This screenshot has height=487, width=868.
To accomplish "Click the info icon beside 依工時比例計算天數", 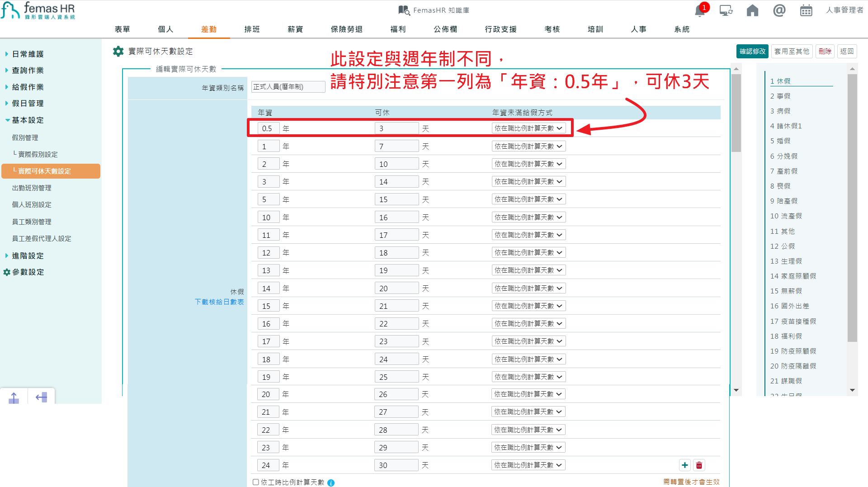I will pyautogui.click(x=331, y=482).
